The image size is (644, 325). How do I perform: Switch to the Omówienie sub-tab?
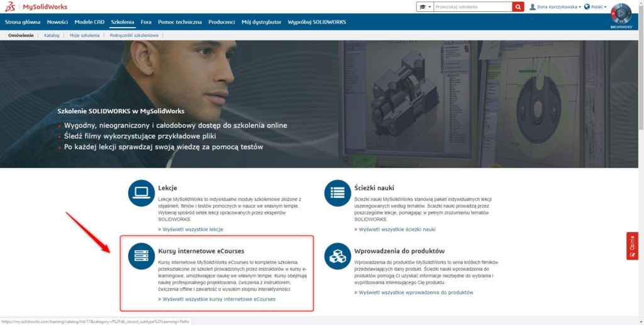(21, 35)
